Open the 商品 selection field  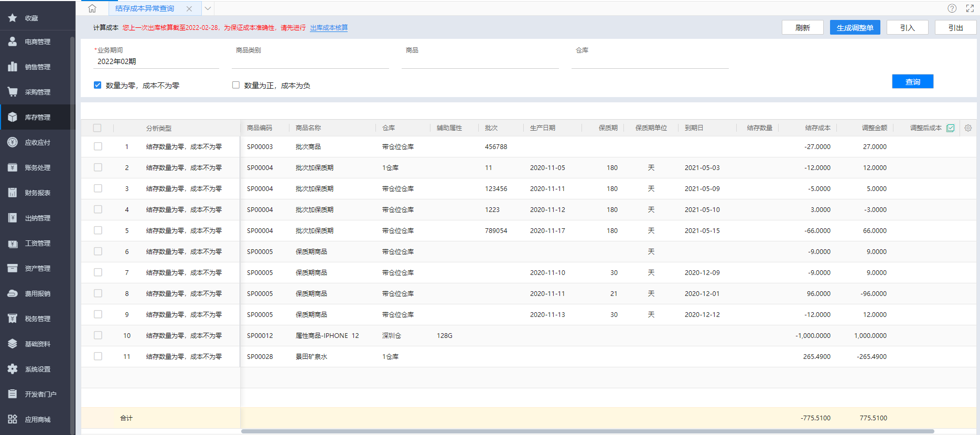click(x=480, y=61)
